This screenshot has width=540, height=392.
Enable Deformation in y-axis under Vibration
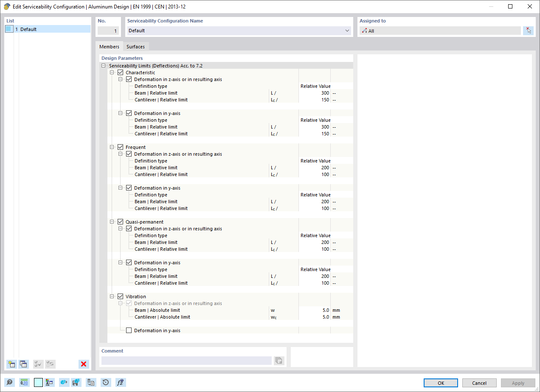129,330
